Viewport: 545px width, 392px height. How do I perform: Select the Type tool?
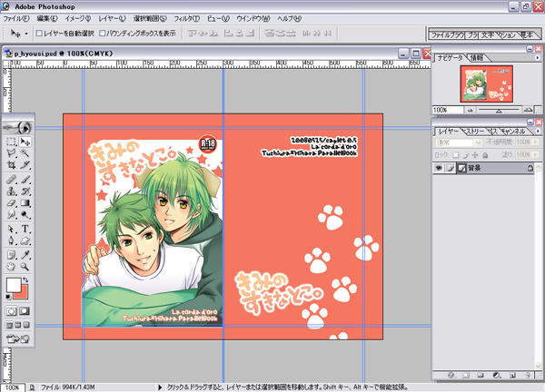tap(25, 230)
